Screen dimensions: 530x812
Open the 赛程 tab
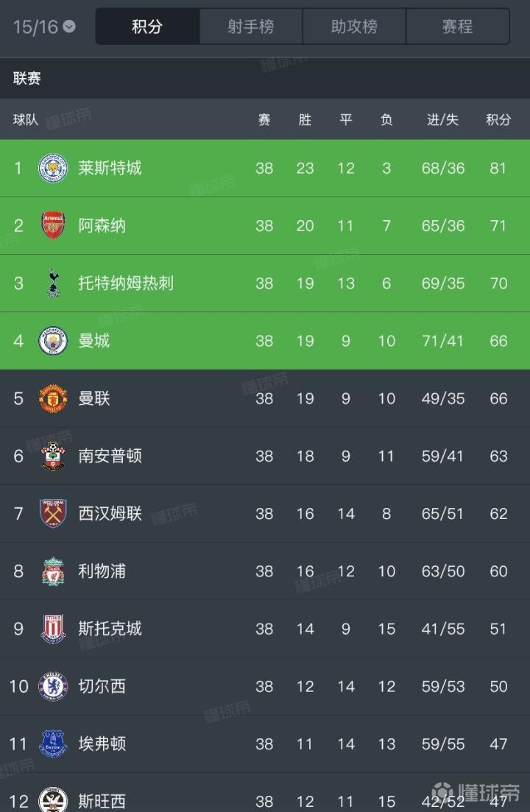[x=457, y=27]
